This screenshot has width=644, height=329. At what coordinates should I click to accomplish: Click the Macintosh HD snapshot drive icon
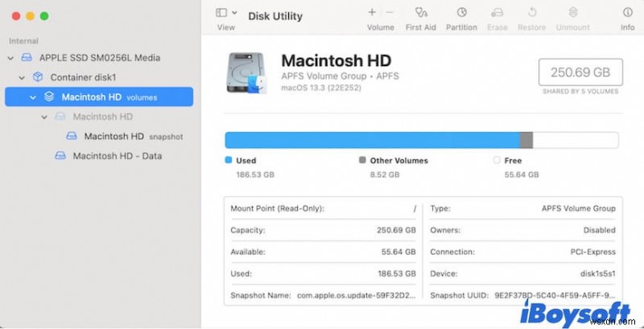coord(72,136)
